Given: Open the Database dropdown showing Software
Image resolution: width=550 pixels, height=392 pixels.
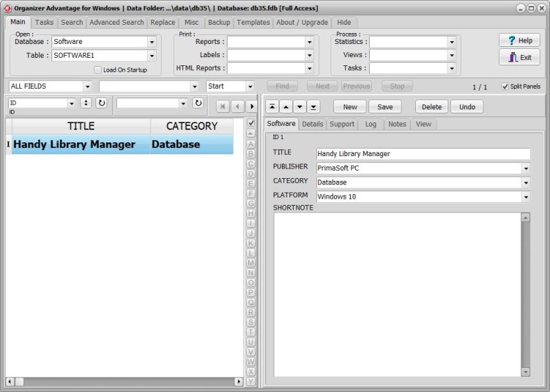Looking at the screenshot, I should point(152,42).
